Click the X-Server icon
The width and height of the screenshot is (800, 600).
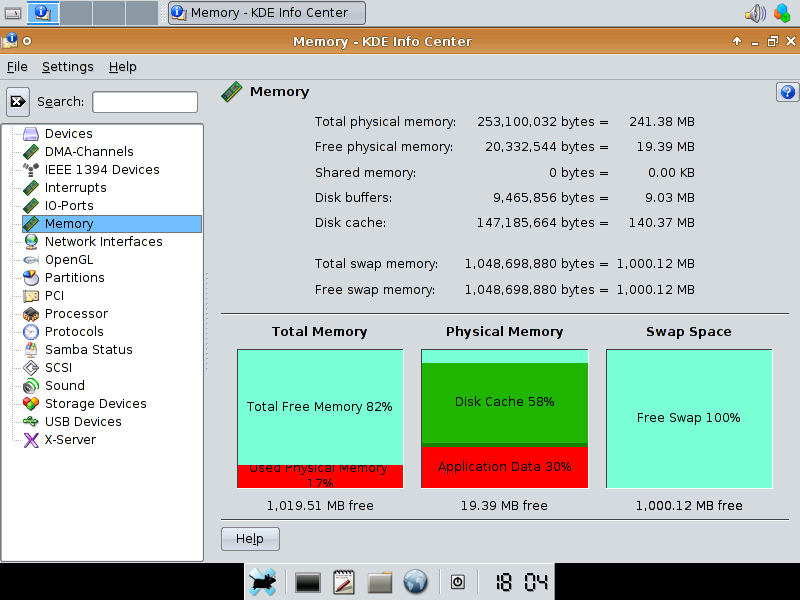pos(31,440)
